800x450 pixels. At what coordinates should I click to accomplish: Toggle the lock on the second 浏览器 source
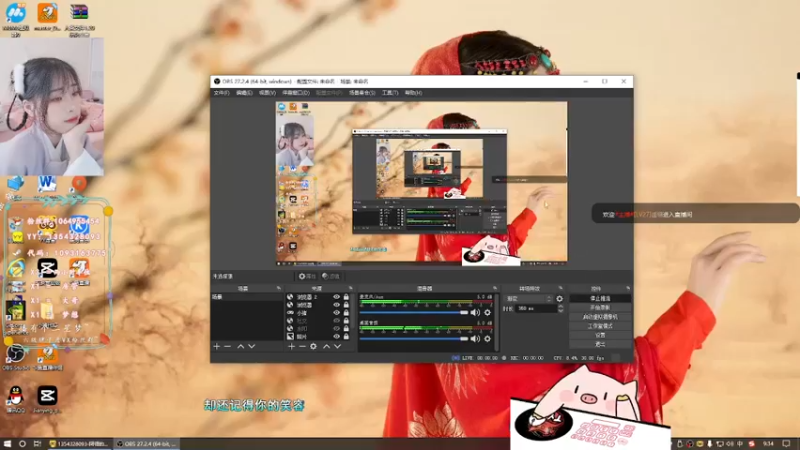pyautogui.click(x=346, y=305)
